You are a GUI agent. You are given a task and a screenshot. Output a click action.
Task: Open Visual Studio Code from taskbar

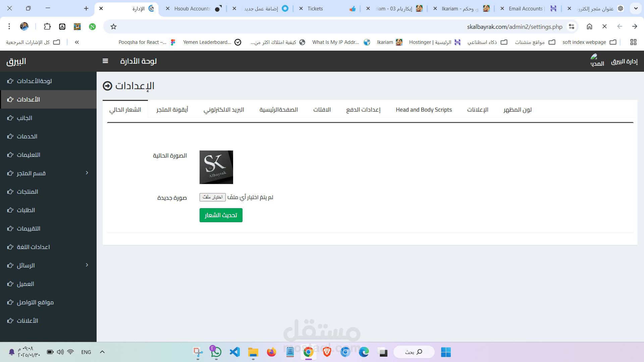tap(235, 352)
